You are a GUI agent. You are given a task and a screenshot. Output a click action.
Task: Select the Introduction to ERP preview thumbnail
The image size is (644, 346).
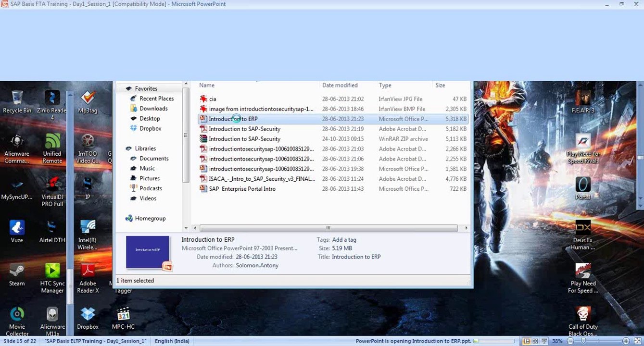click(x=149, y=253)
